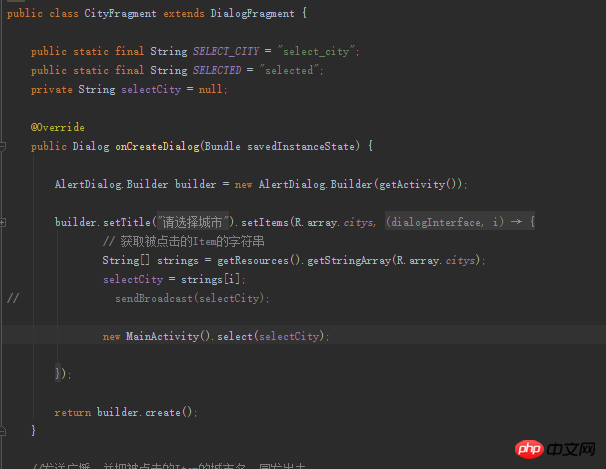Click the "class" keyword in the declaration
The image size is (606, 469).
coord(64,13)
